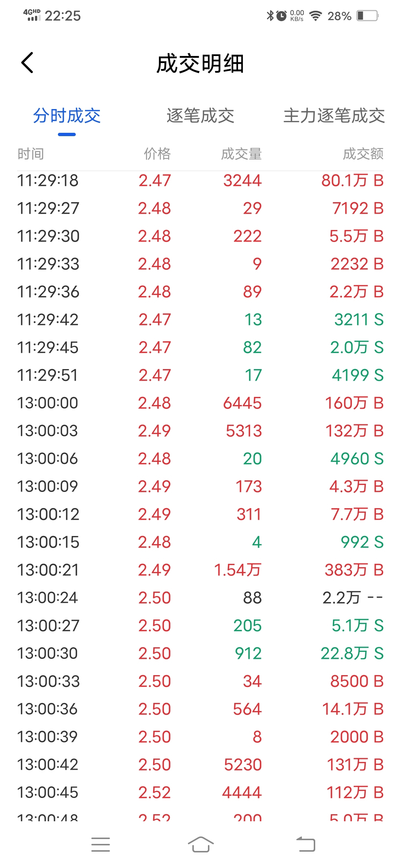
Task: Tap the alarm clock status icon
Action: [282, 16]
